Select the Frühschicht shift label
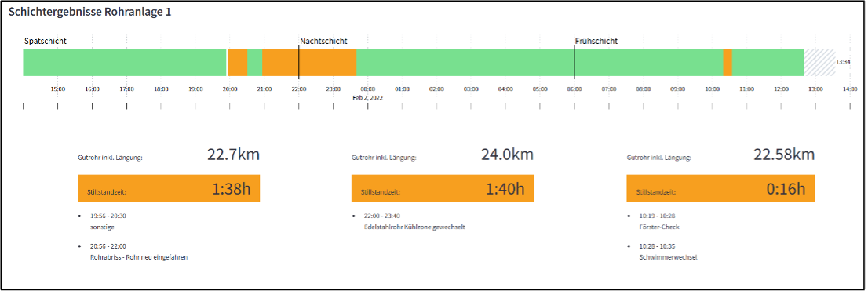The image size is (868, 291). tap(596, 41)
